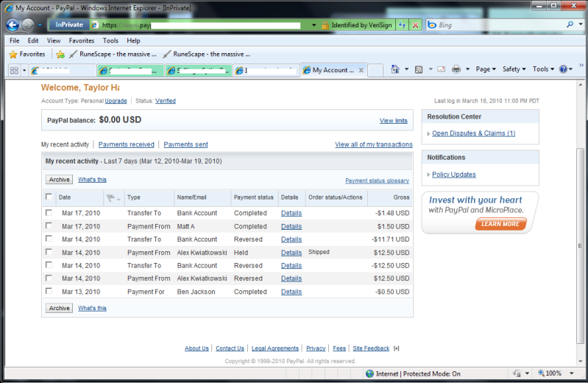Click the Verified status link

166,101
